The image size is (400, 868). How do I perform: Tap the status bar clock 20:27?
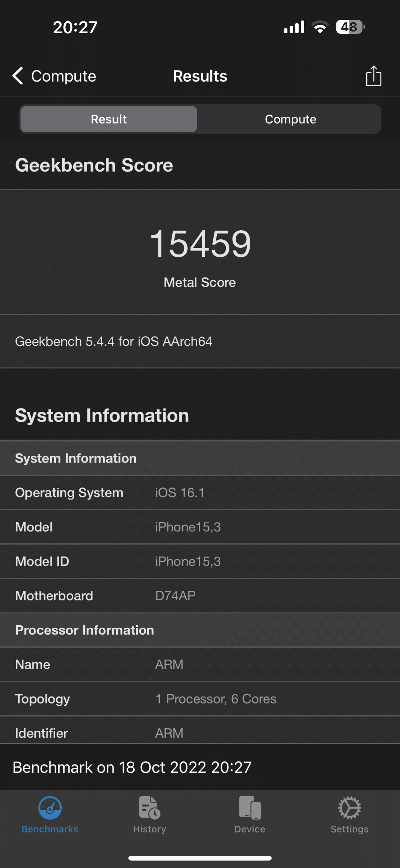click(75, 27)
